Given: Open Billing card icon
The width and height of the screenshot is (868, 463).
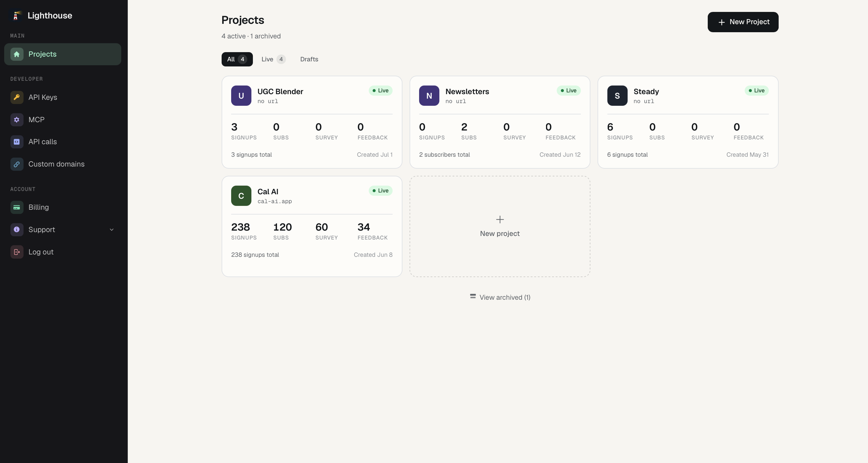Looking at the screenshot, I should 16,207.
